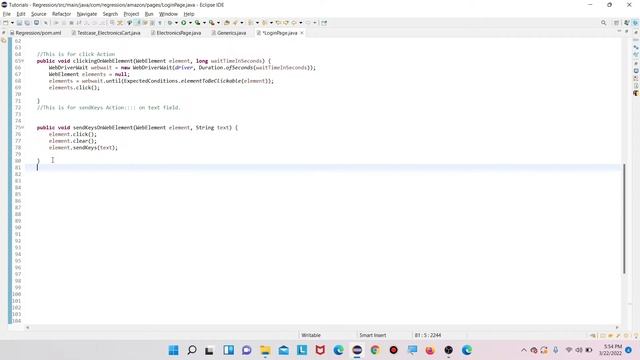The width and height of the screenshot is (640, 360).
Task: Click the 'Writable' status bar entry
Action: (311, 335)
